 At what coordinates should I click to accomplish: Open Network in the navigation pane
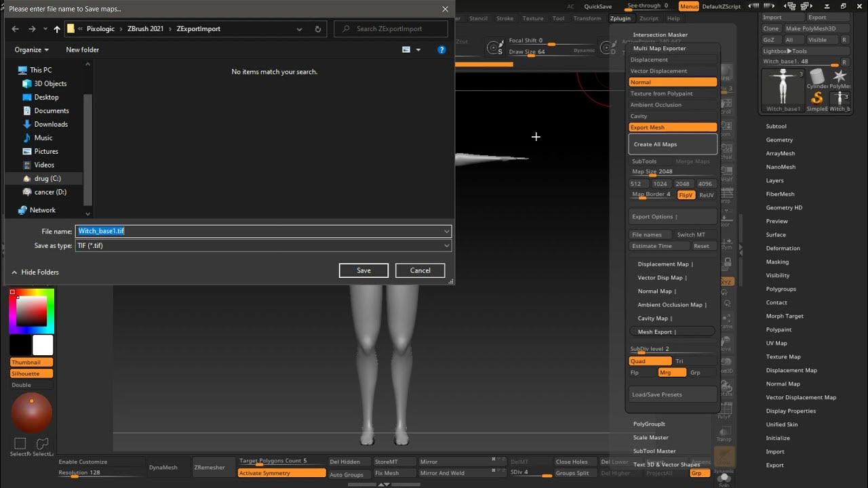tap(42, 210)
